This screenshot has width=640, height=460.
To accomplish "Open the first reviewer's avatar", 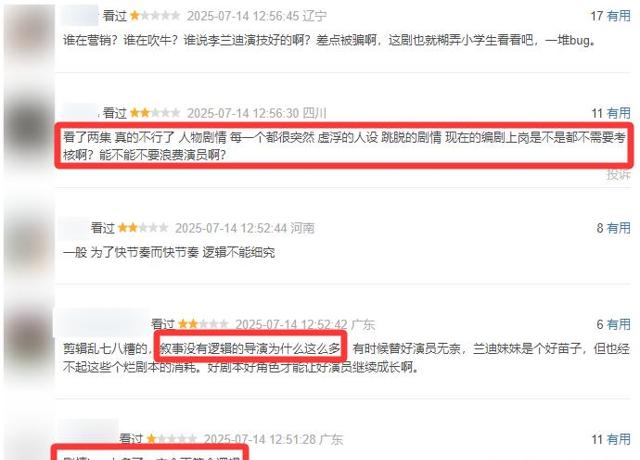I will (x=29, y=35).
